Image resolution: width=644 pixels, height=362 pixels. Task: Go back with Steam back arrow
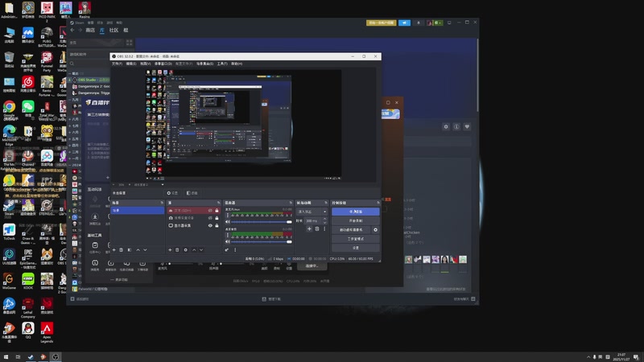point(72,31)
